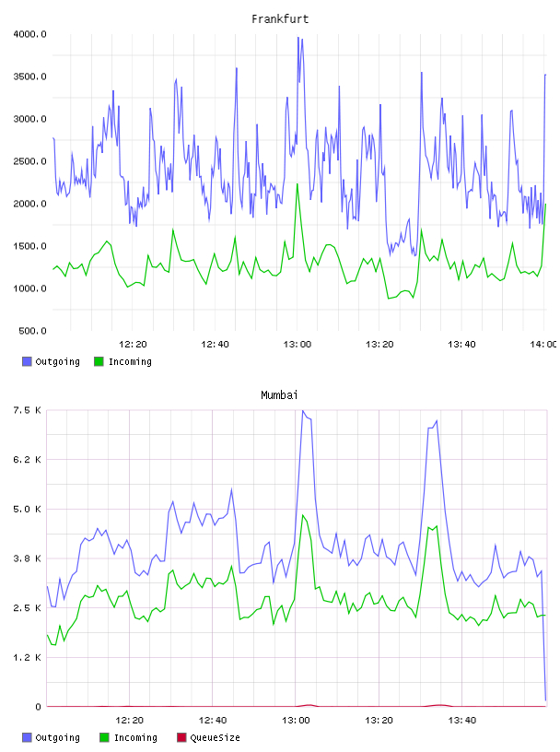Click the 500.0 axis label on Frankfurt chart
Screen dimensions: 560x752
(x=32, y=331)
